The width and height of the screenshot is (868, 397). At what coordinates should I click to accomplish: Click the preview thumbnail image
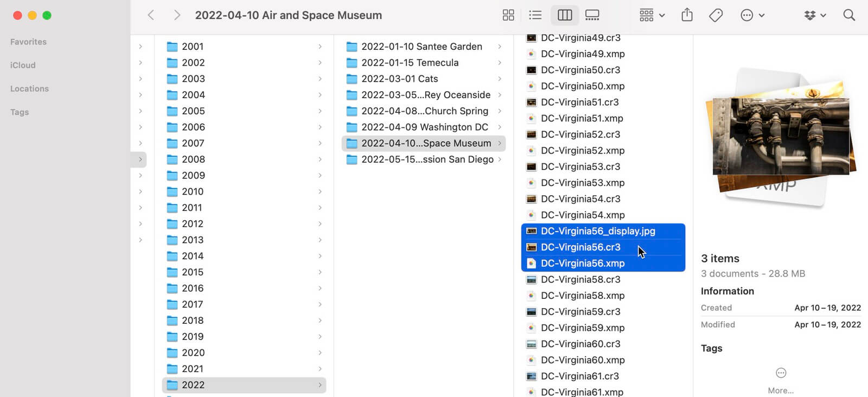click(x=781, y=137)
